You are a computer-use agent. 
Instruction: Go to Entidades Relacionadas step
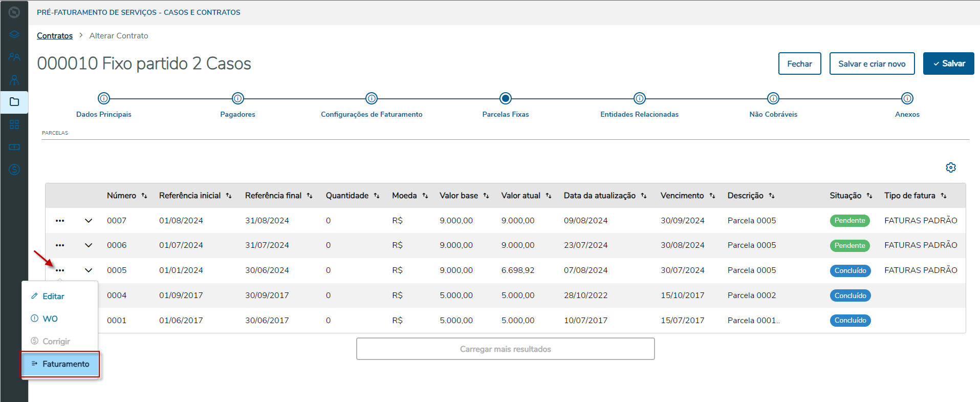click(640, 98)
